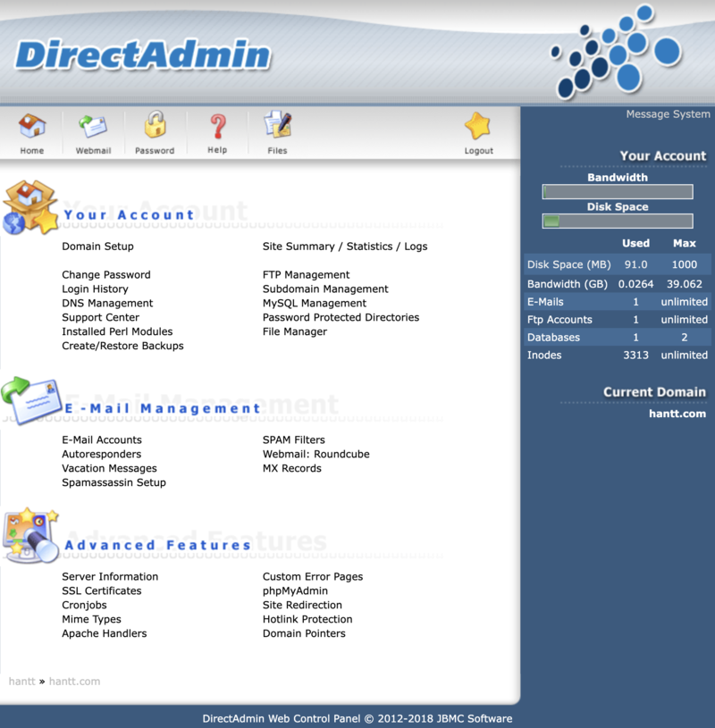
Task: Open Vacation Messages
Action: coord(109,468)
